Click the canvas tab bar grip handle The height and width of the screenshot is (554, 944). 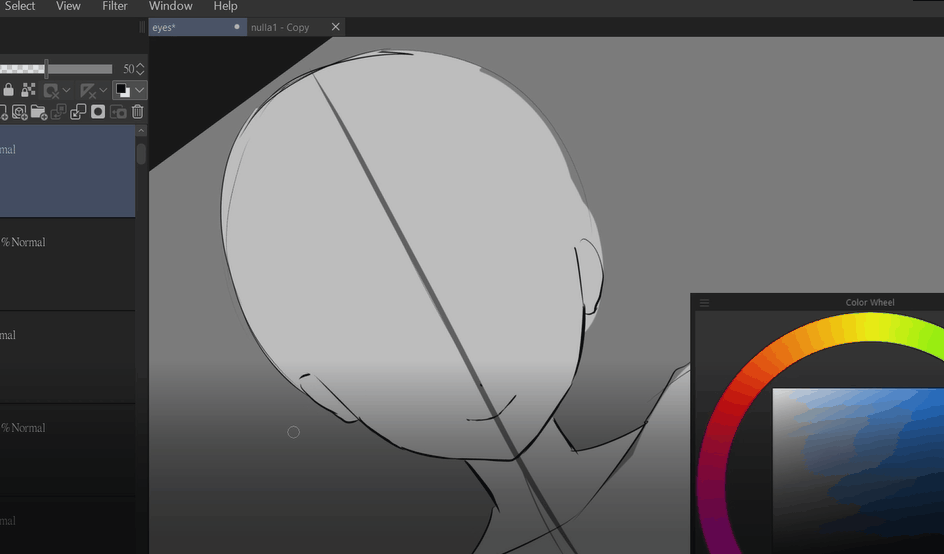click(x=142, y=27)
